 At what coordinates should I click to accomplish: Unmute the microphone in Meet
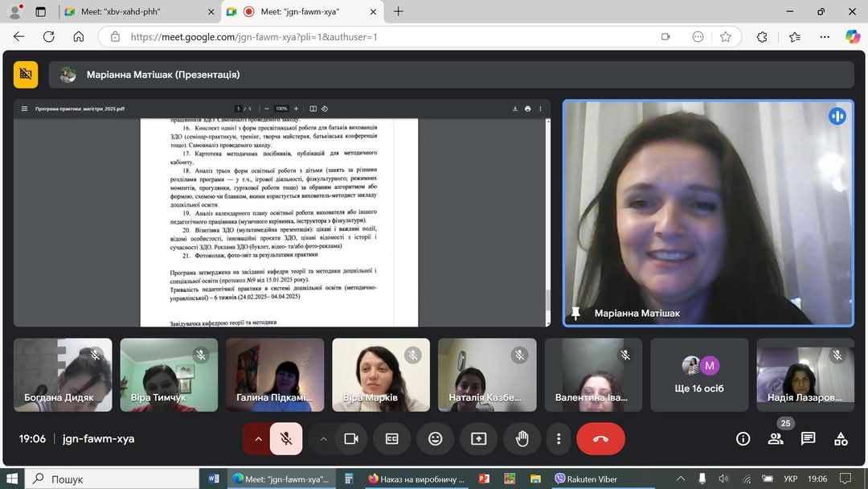pos(286,439)
